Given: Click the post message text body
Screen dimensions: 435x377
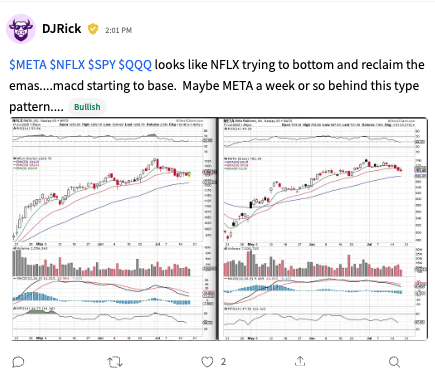Looking at the screenshot, I should pyautogui.click(x=217, y=86).
